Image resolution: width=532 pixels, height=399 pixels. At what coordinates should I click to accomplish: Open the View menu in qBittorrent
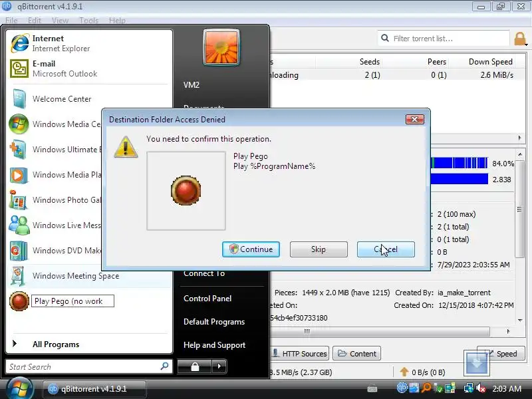60,21
